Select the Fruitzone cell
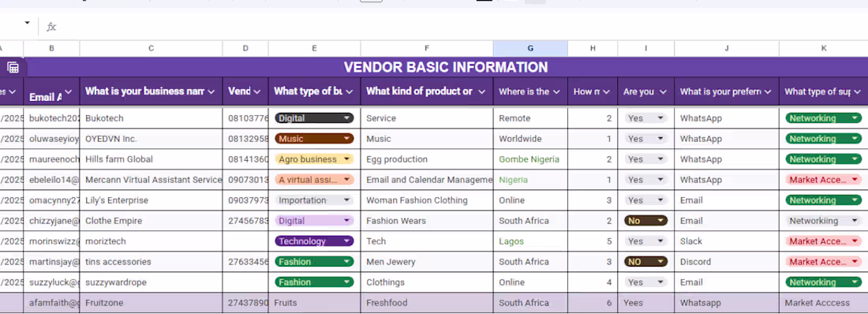 pyautogui.click(x=152, y=303)
